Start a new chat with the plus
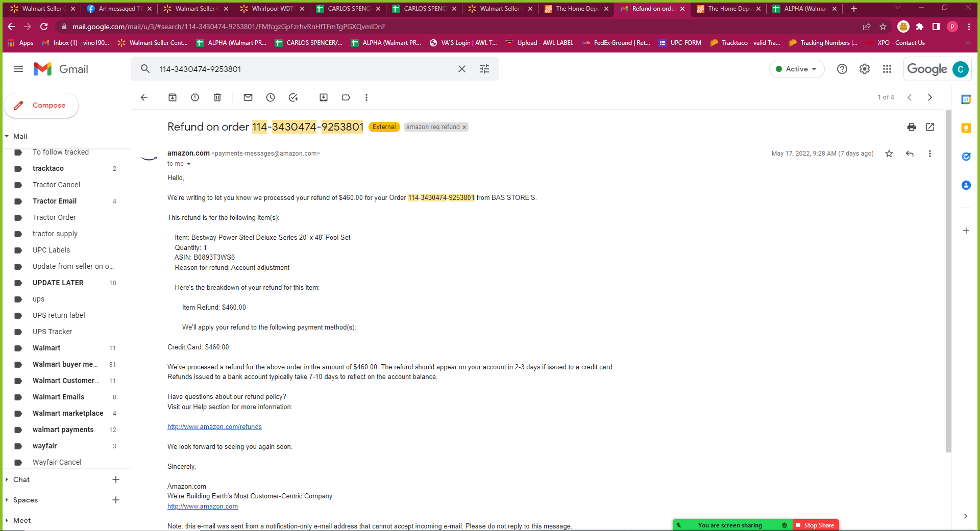 116,479
